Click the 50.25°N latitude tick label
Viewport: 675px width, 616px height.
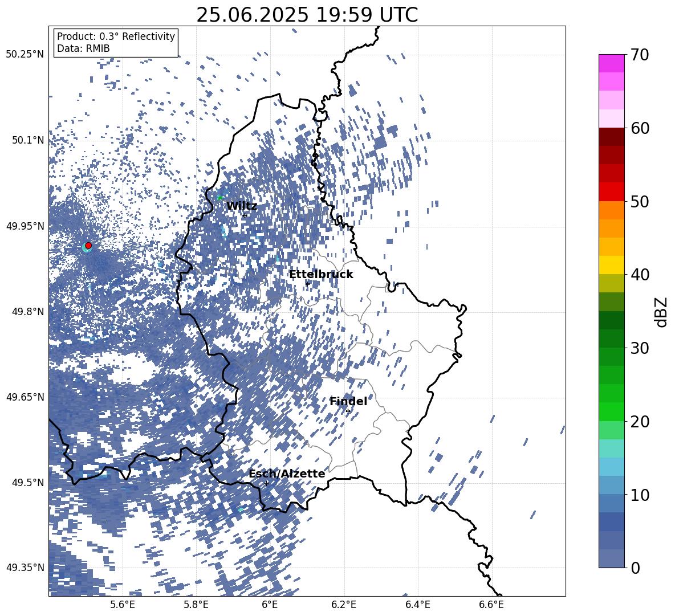point(25,54)
